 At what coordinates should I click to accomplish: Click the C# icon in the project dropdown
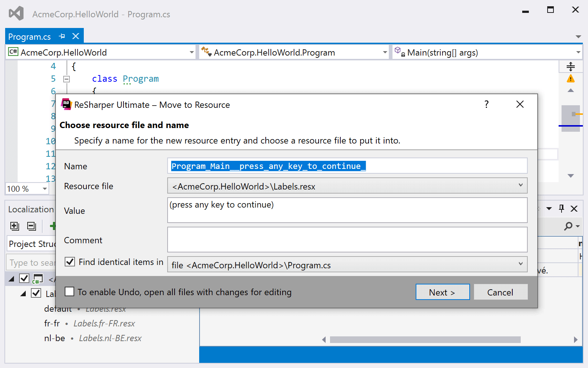pyautogui.click(x=13, y=52)
